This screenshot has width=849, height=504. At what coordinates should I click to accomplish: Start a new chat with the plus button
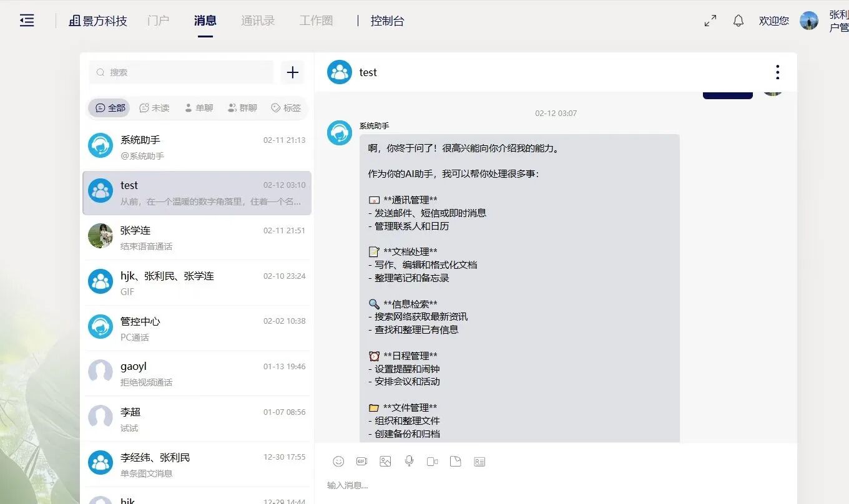[x=293, y=72]
